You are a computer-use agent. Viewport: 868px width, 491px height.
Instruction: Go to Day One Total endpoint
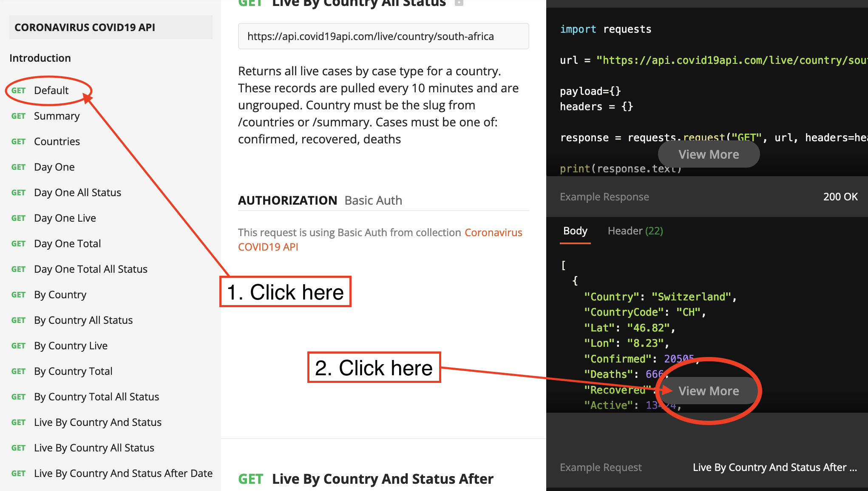coord(67,243)
